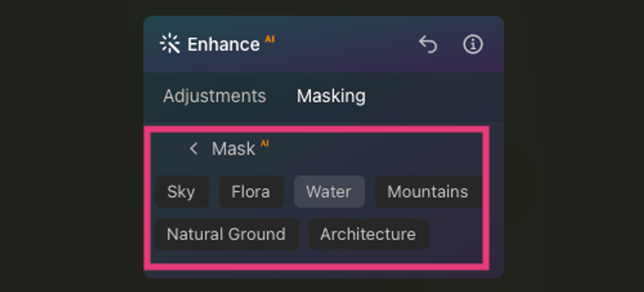Click empty tab bar area right of Masking
The height and width of the screenshot is (292, 644).
point(431,96)
